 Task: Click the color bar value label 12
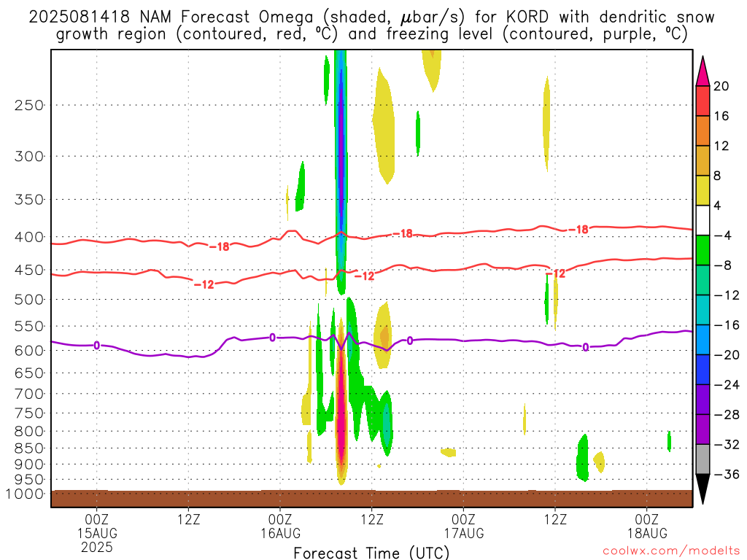click(x=721, y=146)
